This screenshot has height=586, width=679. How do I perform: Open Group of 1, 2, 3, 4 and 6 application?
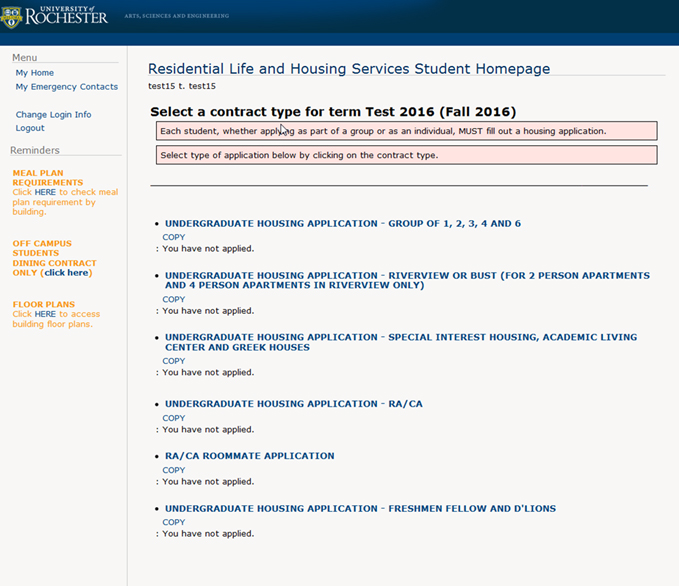tap(343, 224)
